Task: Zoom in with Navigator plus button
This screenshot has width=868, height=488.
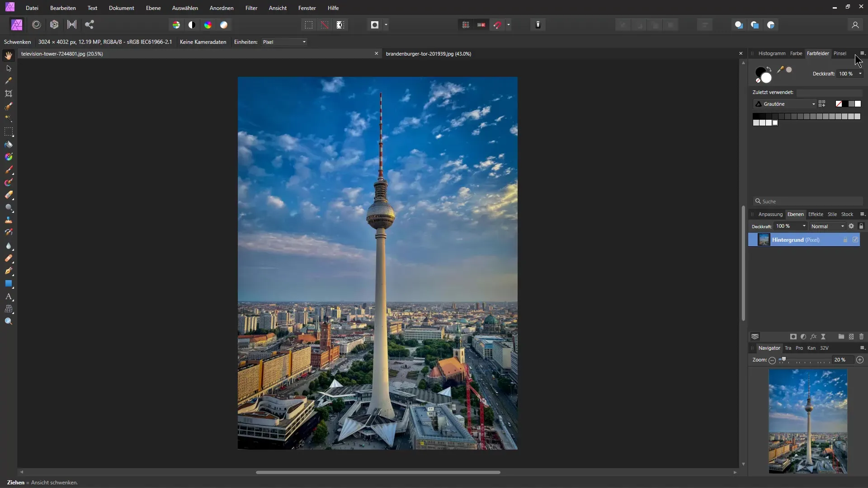Action: (860, 360)
